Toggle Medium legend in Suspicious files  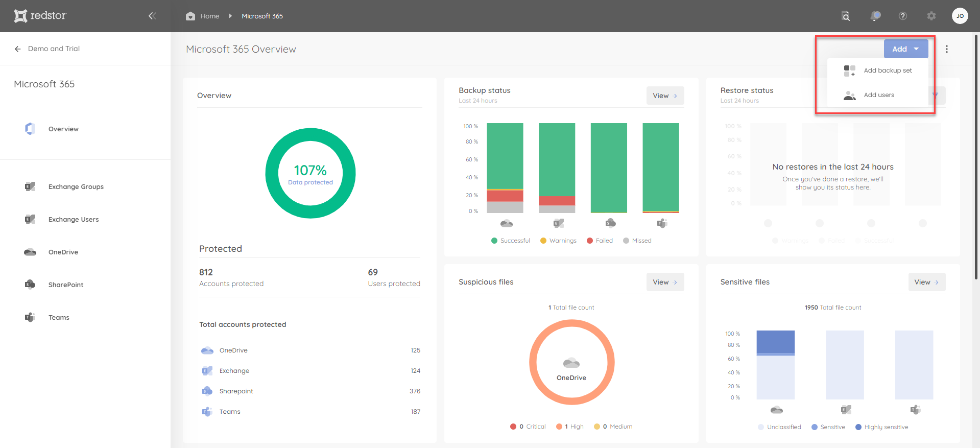click(x=613, y=427)
